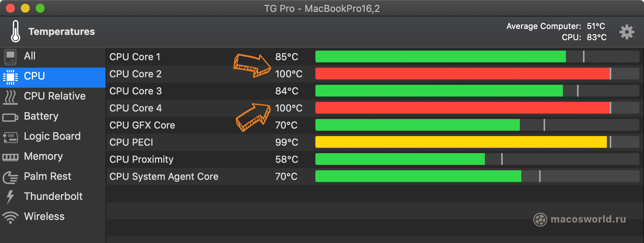This screenshot has width=644, height=243.
Task: Select the All sensors computer icon
Action: pyautogui.click(x=10, y=57)
